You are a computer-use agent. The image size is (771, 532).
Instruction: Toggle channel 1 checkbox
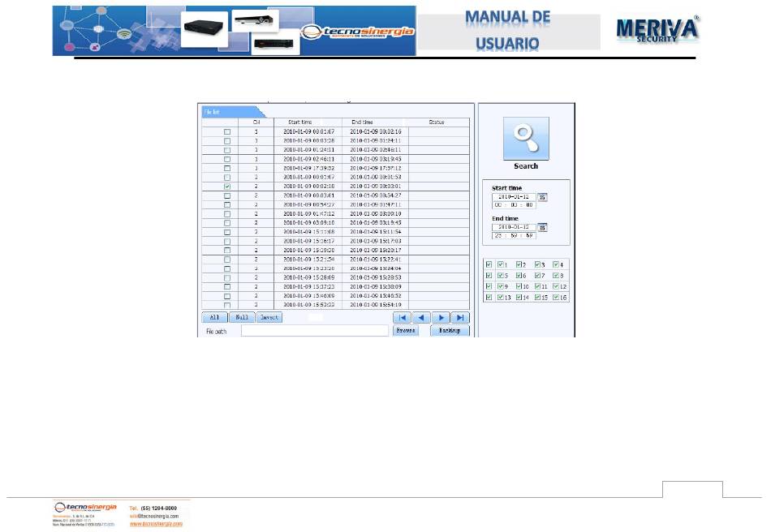501,264
